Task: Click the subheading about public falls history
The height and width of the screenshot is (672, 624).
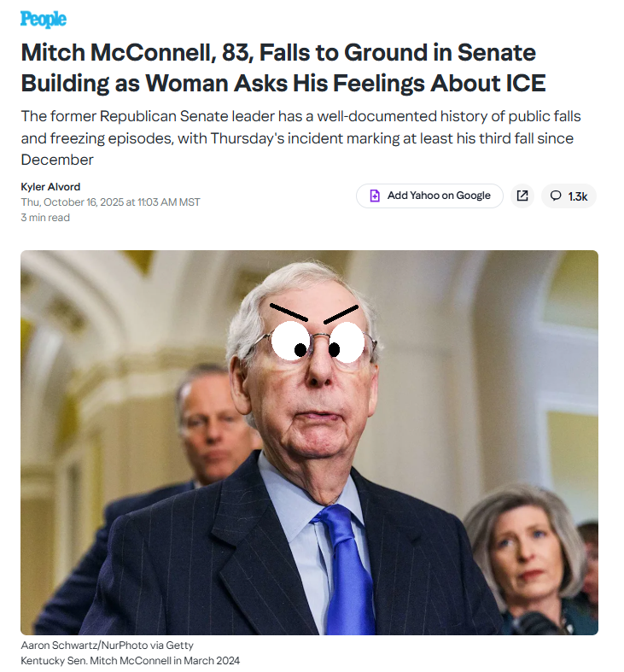Action: 300,138
